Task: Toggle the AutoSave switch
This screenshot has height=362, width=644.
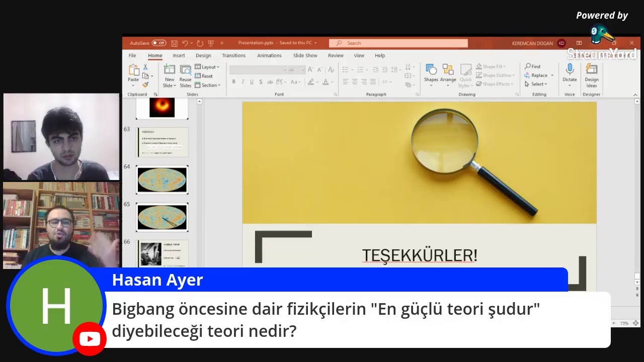Action: [159, 43]
